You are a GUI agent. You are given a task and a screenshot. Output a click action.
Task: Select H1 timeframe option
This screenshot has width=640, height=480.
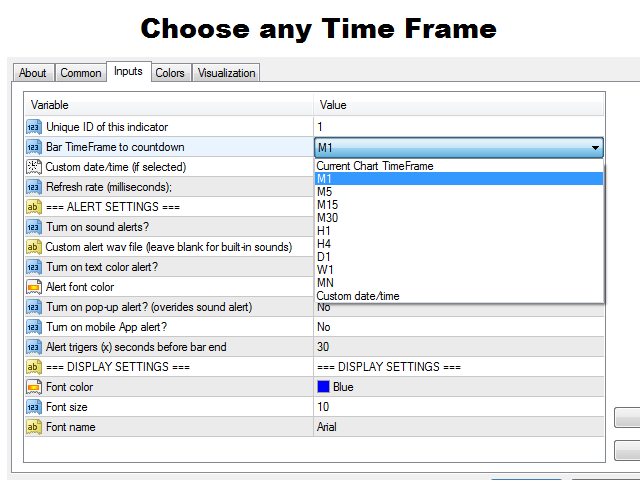(459, 231)
